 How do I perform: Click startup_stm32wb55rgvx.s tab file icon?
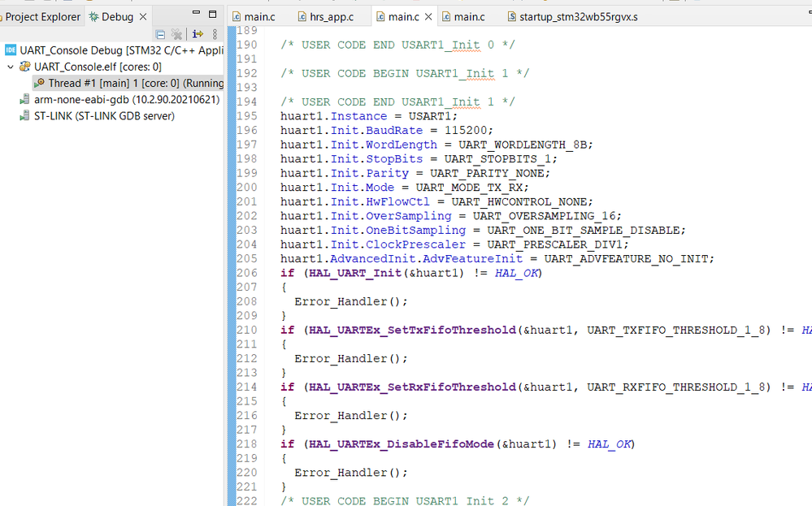pyautogui.click(x=511, y=17)
